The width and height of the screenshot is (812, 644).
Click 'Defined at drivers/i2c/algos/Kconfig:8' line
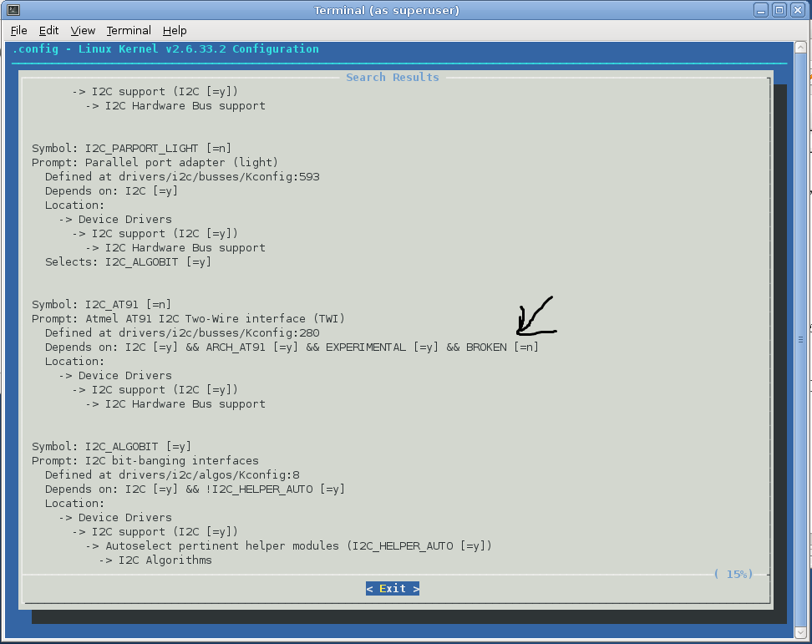click(172, 475)
